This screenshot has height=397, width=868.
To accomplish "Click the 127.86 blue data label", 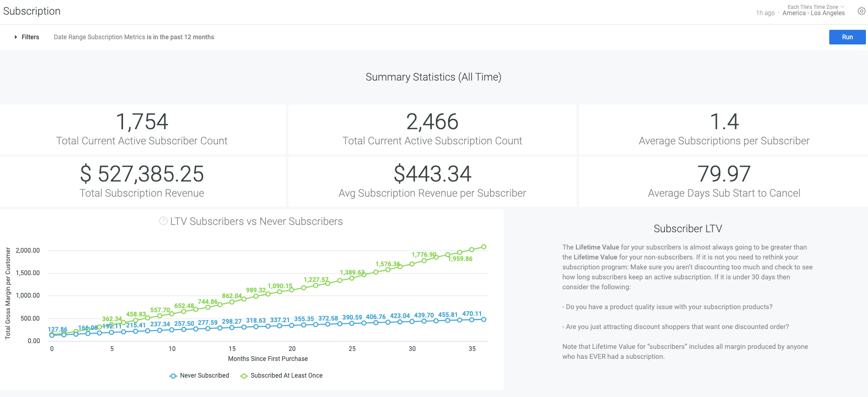I will point(58,330).
